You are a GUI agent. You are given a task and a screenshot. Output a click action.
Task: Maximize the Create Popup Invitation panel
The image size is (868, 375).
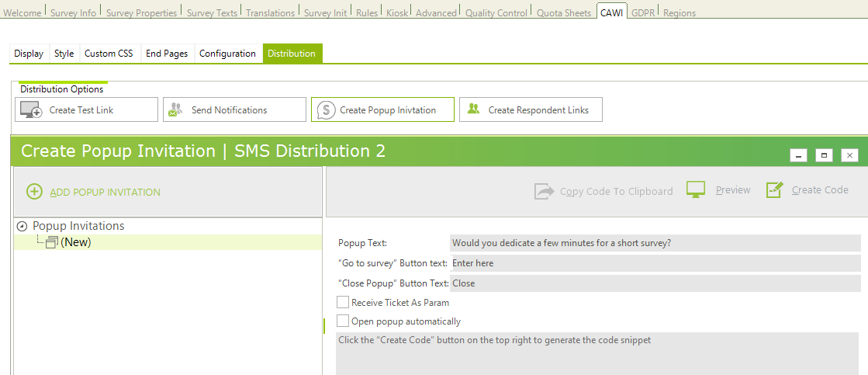pyautogui.click(x=824, y=155)
